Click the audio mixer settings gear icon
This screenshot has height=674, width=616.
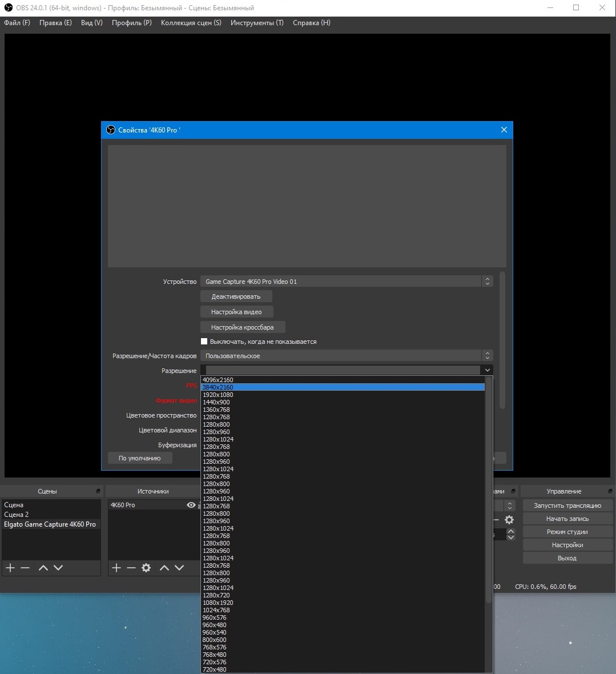coord(509,520)
